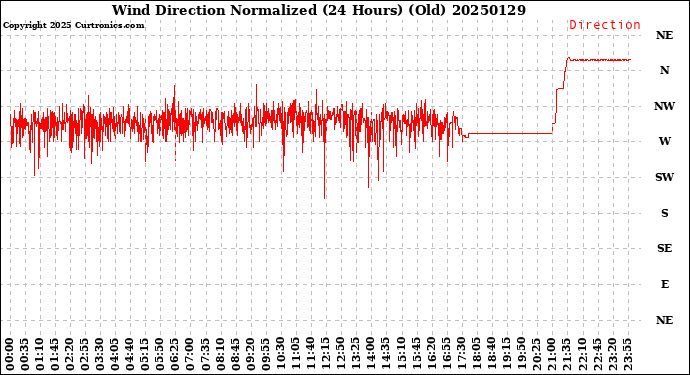Click the '06:25' time axis label

176,355
